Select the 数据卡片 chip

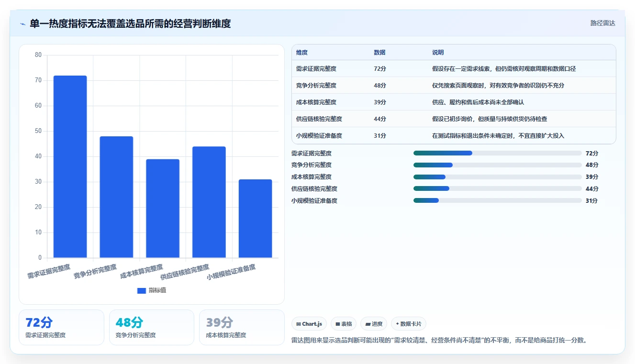(409, 324)
